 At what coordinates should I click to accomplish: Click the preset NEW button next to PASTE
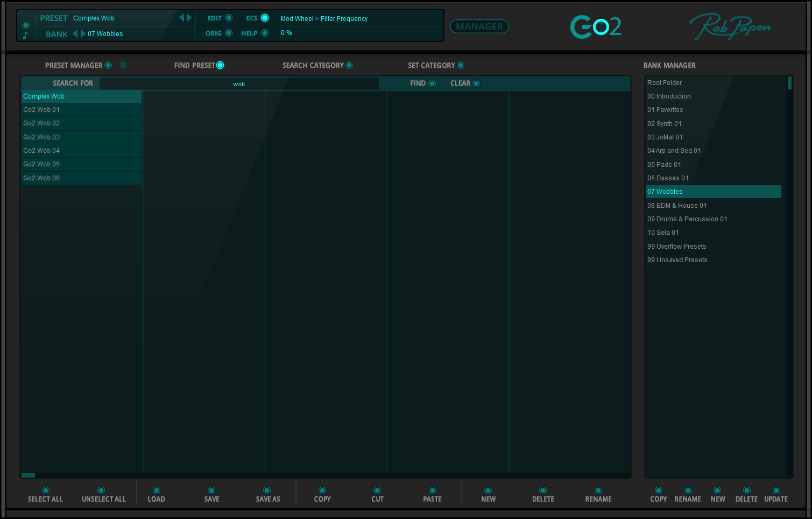(488, 490)
